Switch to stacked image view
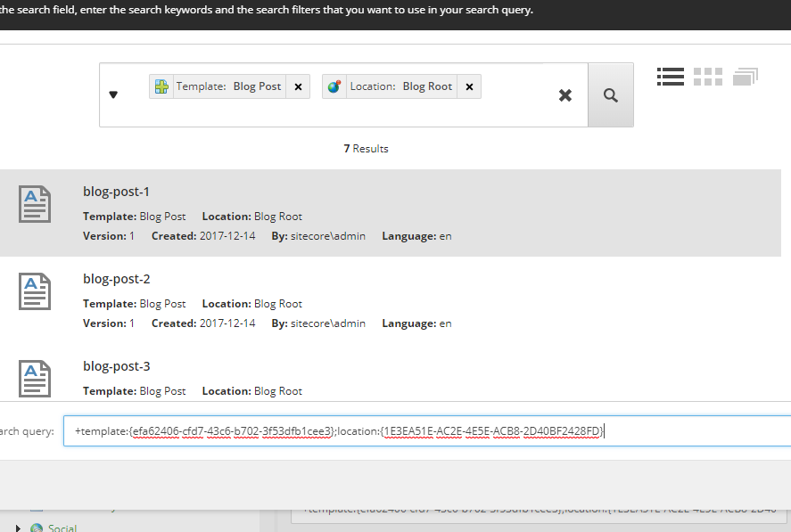791x532 pixels. point(746,77)
